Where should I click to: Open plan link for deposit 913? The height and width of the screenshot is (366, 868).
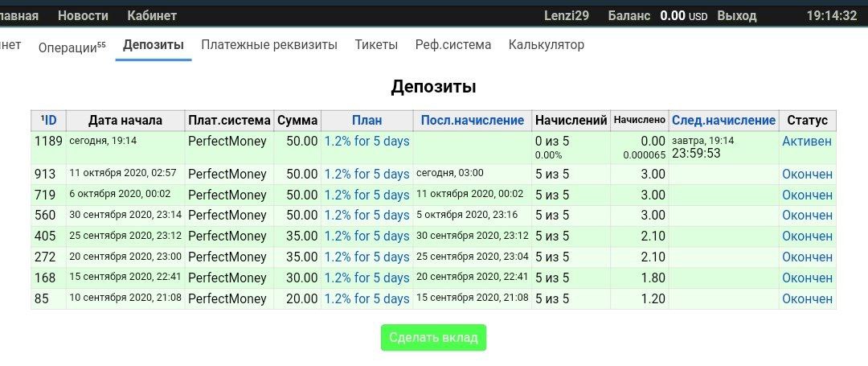pos(366,175)
